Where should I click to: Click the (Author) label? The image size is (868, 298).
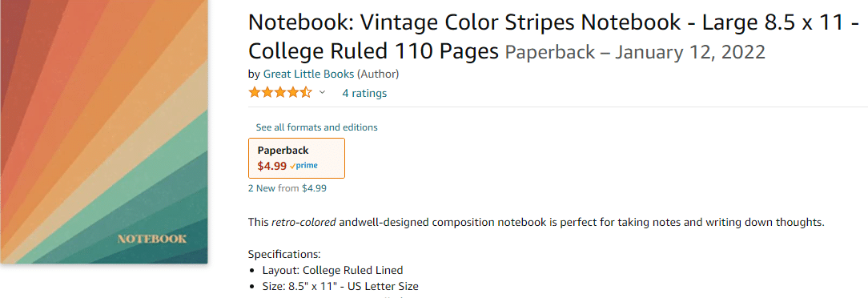tap(378, 74)
